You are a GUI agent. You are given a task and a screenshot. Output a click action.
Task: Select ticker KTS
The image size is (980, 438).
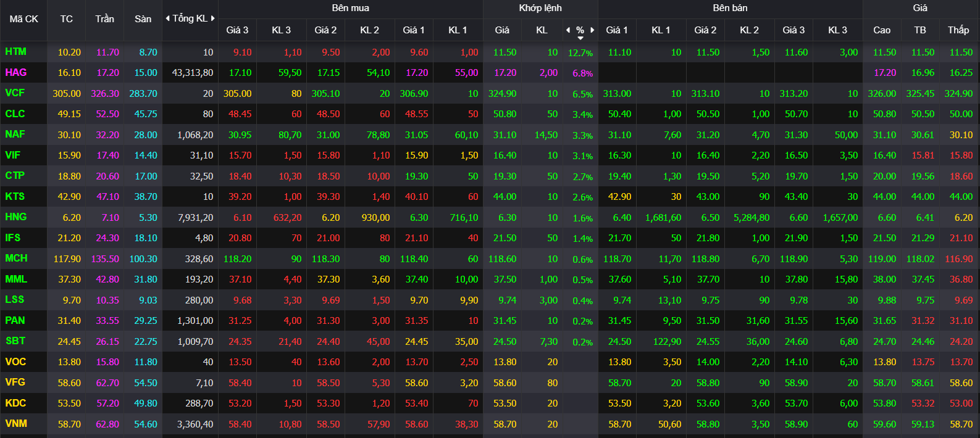pos(15,197)
